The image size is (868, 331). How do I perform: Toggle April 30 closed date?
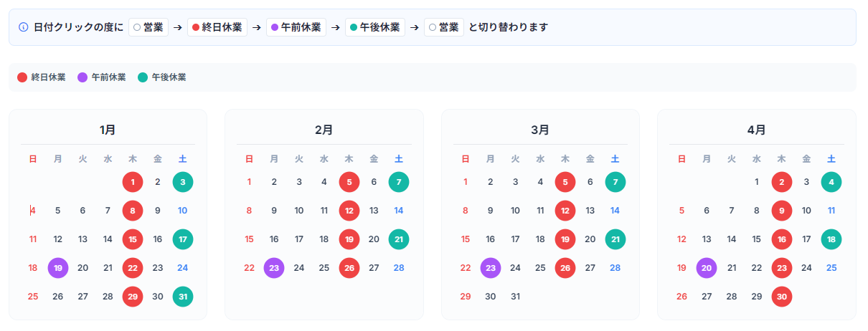781,297
